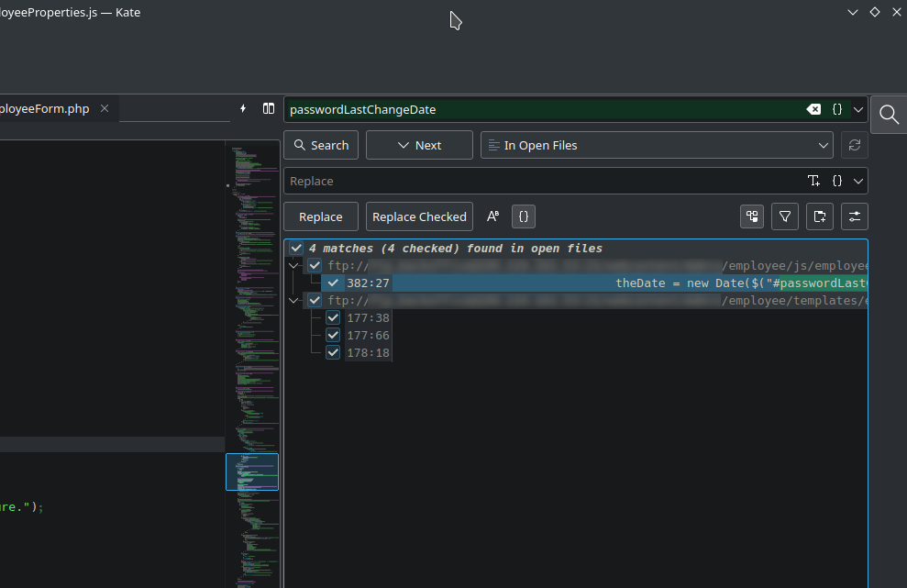Screen dimensions: 907x588
Task: Toggle the all matches checkbox at top
Action: coord(296,249)
